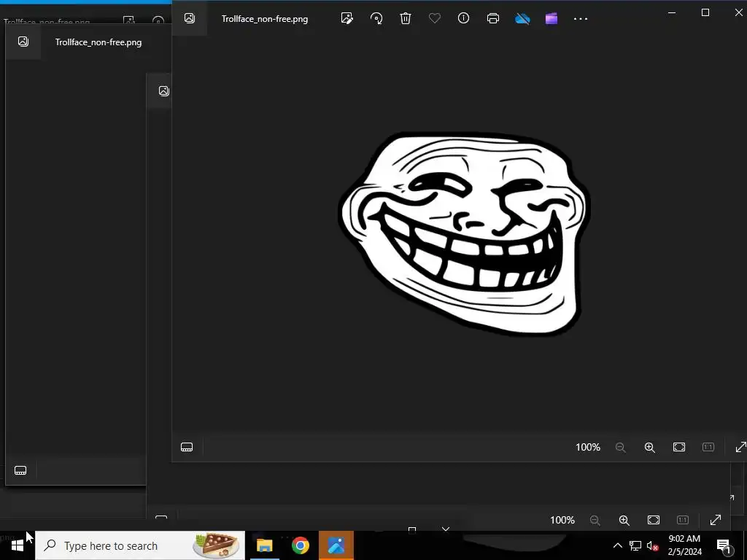This screenshot has width=747, height=560.
Task: Click the 100% label in back Photos window
Action: tap(562, 520)
